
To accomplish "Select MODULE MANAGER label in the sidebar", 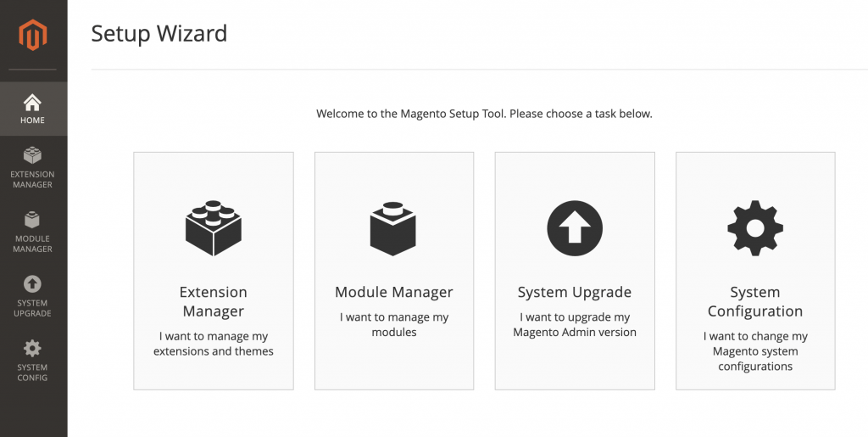I will coord(33,244).
